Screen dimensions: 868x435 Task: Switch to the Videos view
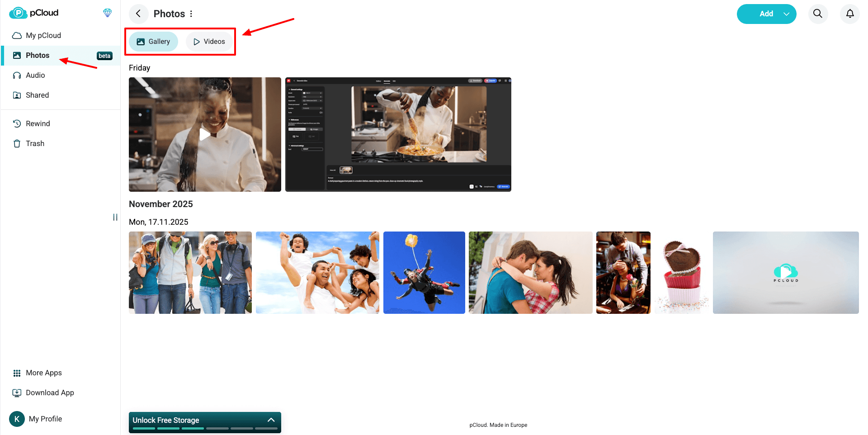pyautogui.click(x=209, y=42)
